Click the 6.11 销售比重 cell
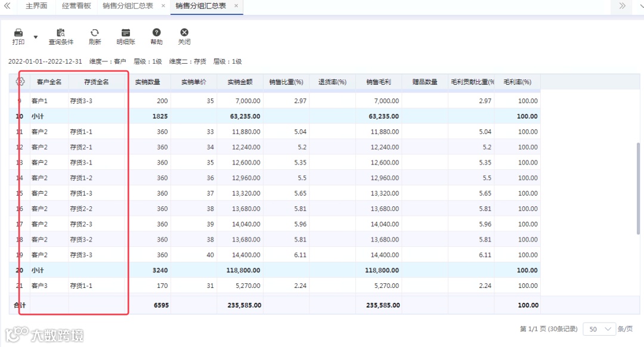 [x=300, y=255]
